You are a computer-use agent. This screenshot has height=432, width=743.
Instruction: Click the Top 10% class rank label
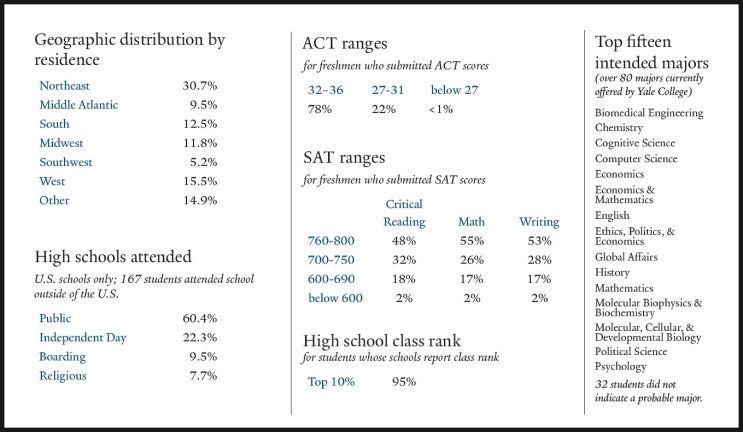pos(331,382)
